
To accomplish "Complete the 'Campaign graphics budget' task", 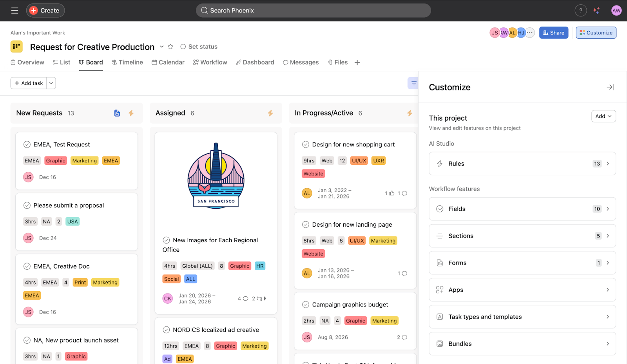I will [x=306, y=305].
